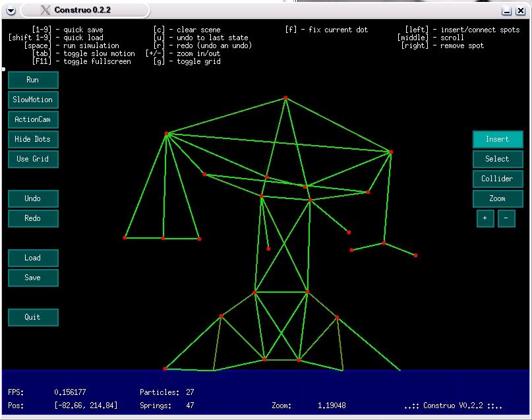Toggle the ActionCam button

click(x=33, y=119)
